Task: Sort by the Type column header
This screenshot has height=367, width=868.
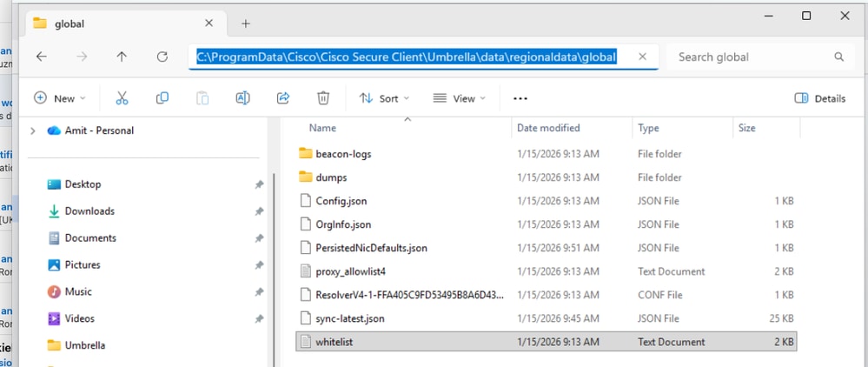Action: (x=648, y=128)
